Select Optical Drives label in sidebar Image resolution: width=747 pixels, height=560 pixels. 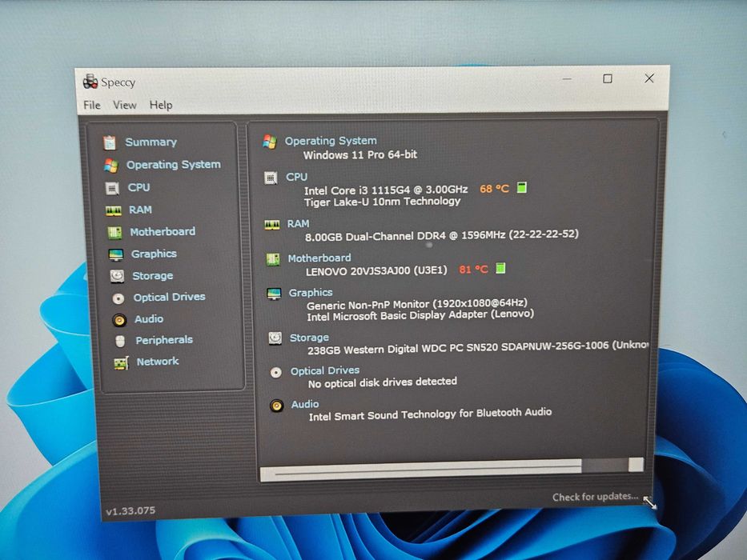point(169,297)
